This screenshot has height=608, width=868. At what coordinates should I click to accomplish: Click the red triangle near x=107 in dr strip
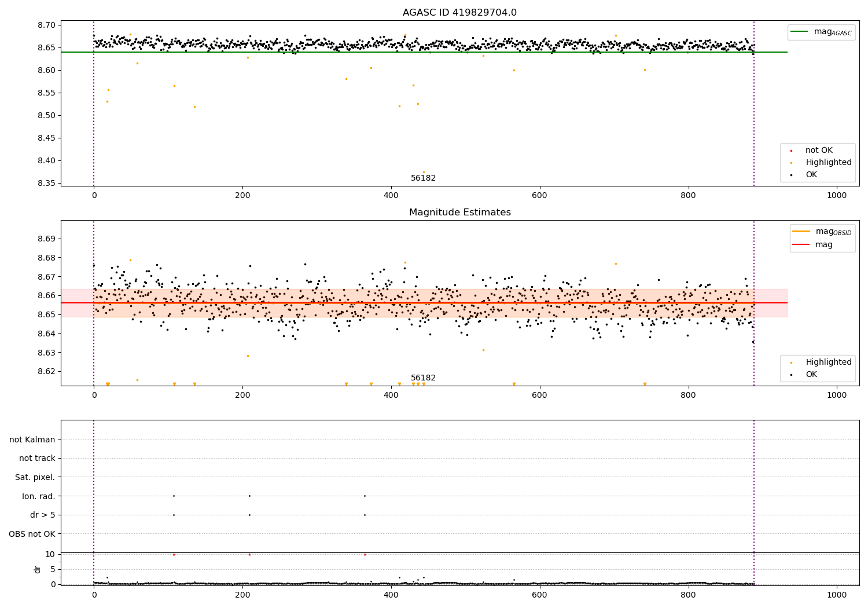[x=174, y=554]
